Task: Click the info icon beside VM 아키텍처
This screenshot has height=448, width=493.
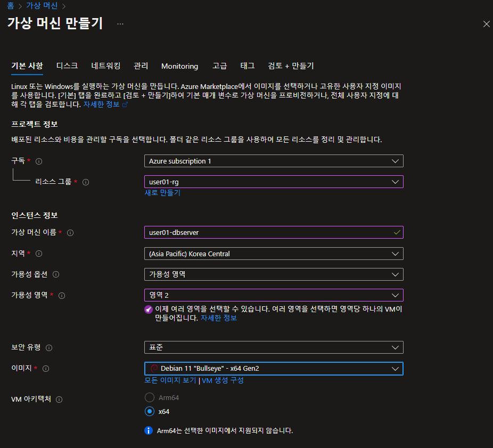Action: click(59, 400)
